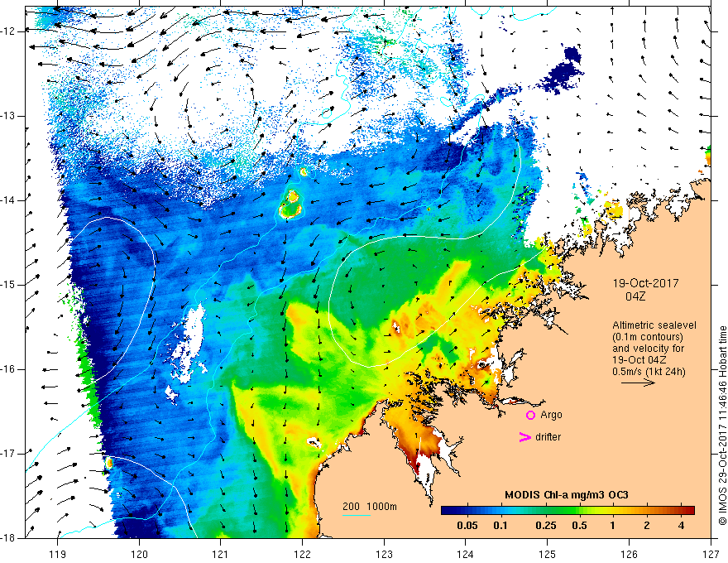This screenshot has height=563, width=728.
Task: Click the '0.5m/s (1kt 24h)' text
Action: pyautogui.click(x=649, y=372)
